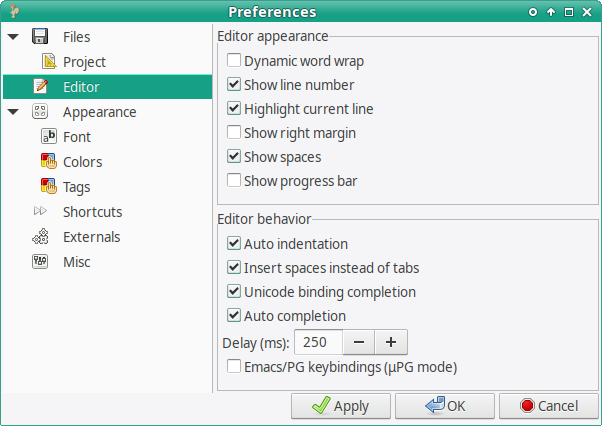The width and height of the screenshot is (602, 426).
Task: Collapse the Appearance tree node
Action: pos(13,112)
